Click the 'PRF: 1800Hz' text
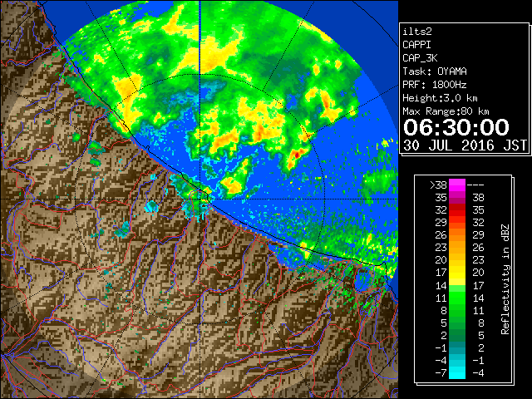This screenshot has width=532, height=399. pyautogui.click(x=435, y=85)
